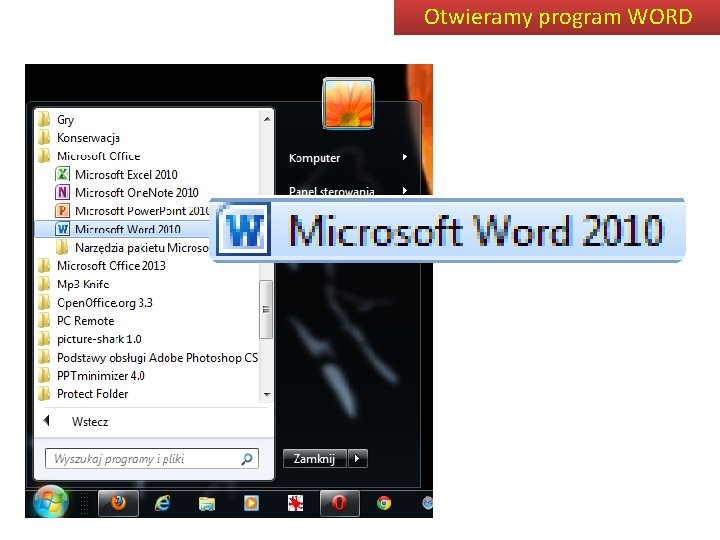Click the enlarged Microsoft Word 2010 callout

(x=448, y=230)
